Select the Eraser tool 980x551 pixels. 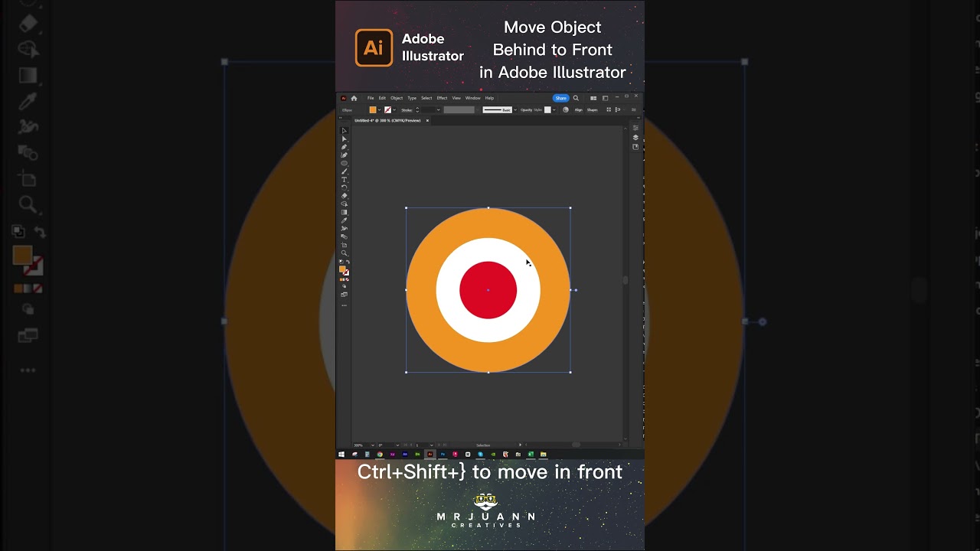(344, 196)
